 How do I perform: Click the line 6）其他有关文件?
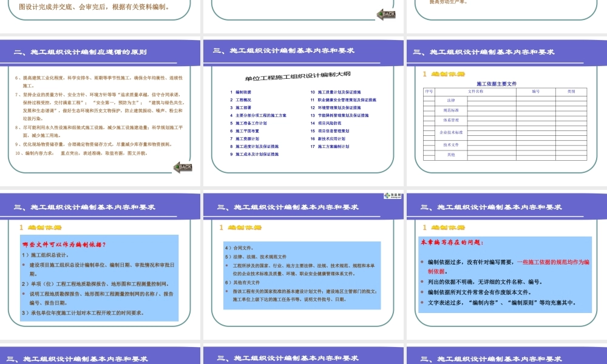[x=242, y=282]
